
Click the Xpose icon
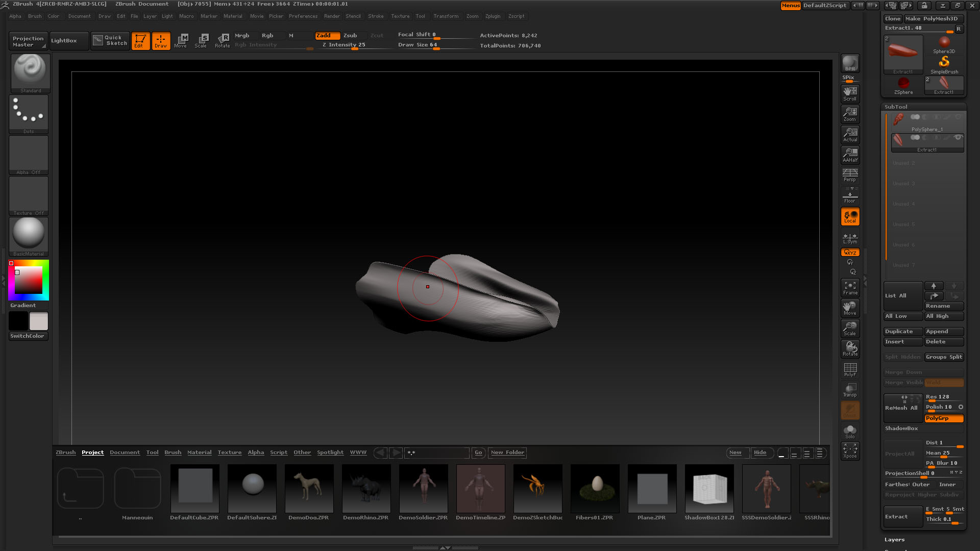[850, 450]
